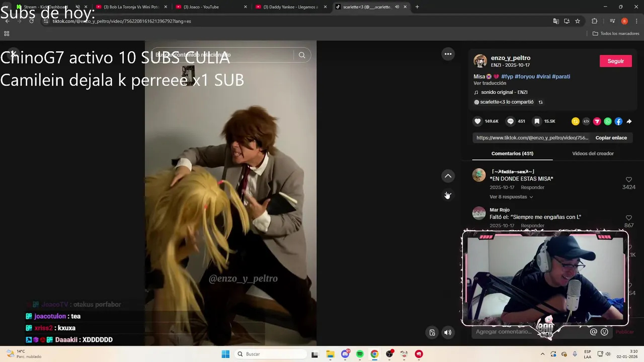Screen dimensions: 644x362
Task: Open the Chrome extensions puzzle icon
Action: click(595, 21)
